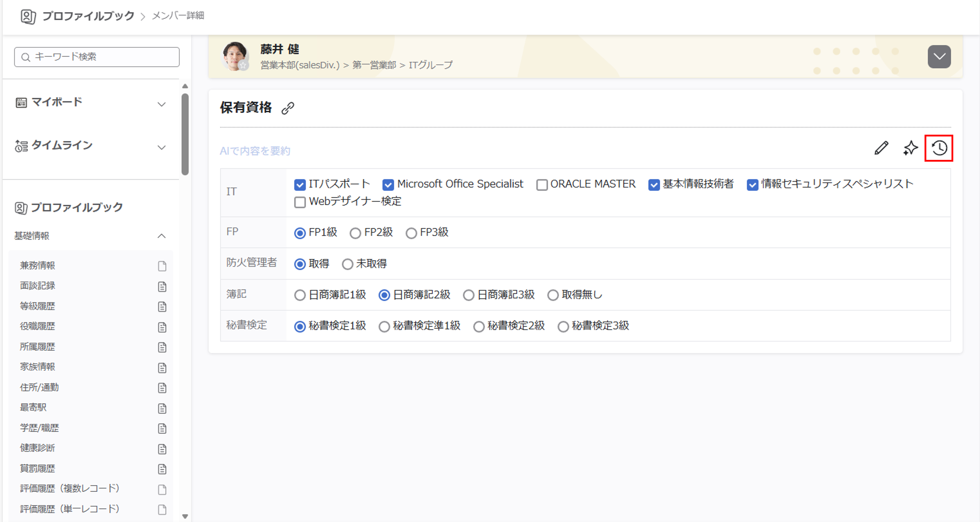Screen dimensions: 980x522
Task: Check the ORACLE MASTER checkbox
Action: point(542,185)
